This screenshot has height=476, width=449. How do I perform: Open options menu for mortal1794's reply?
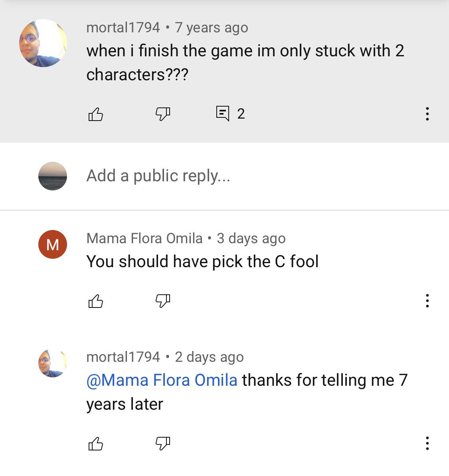[x=427, y=444]
